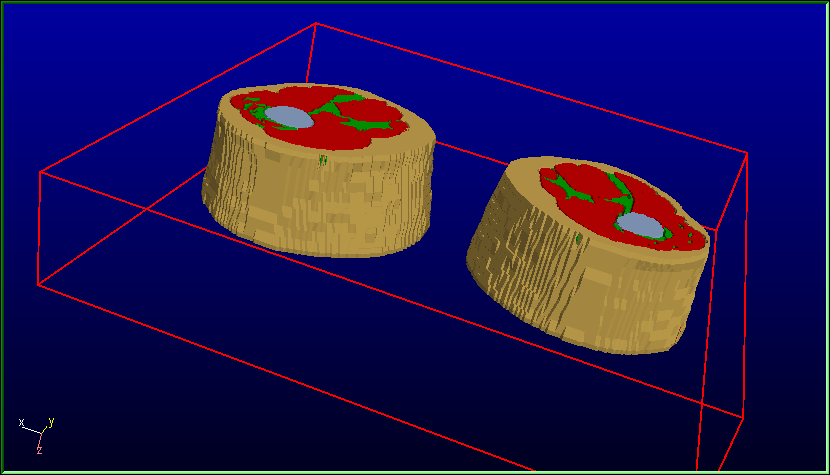Select the left leg 3D segmentation model

(x=319, y=170)
